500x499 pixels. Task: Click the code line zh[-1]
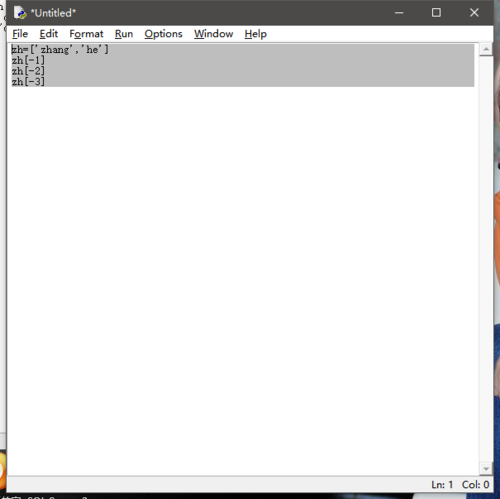pos(28,60)
